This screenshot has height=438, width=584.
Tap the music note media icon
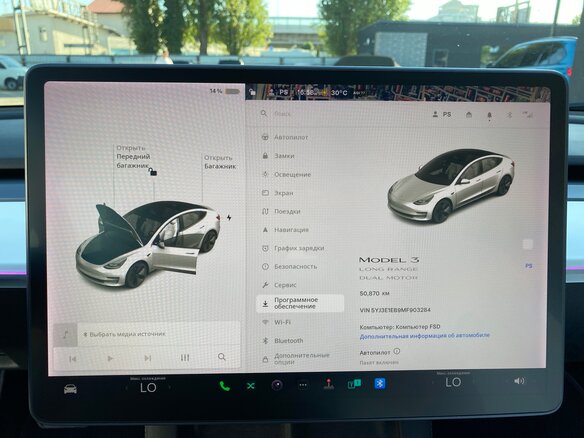(66, 334)
